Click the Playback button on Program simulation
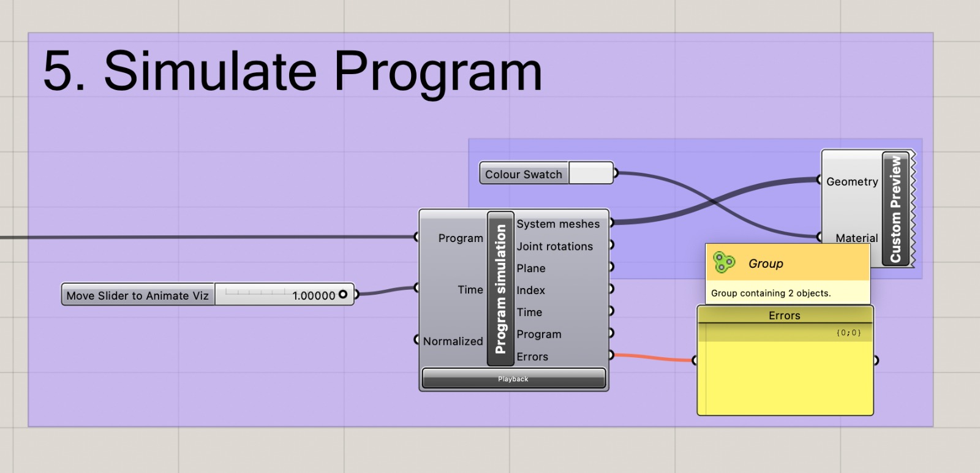This screenshot has height=473, width=980. click(x=513, y=379)
